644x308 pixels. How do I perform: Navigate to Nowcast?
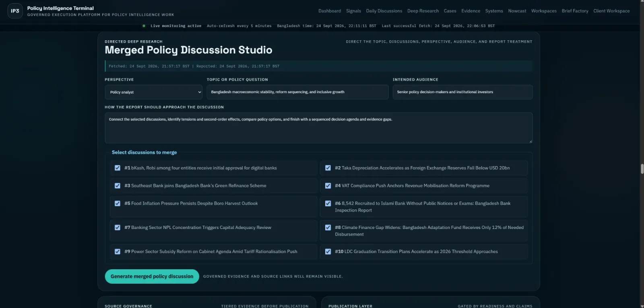pyautogui.click(x=517, y=11)
